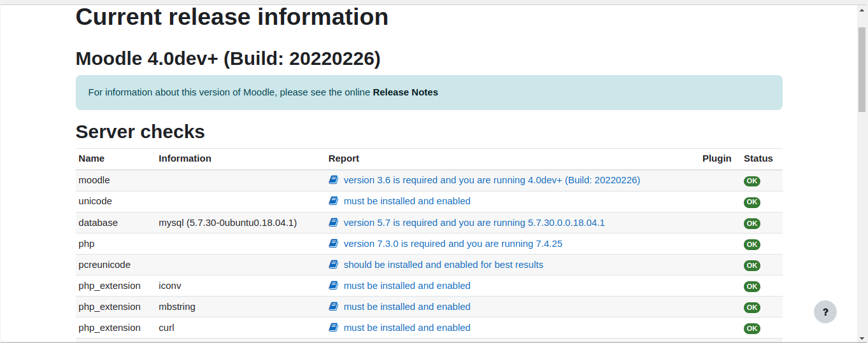The width and height of the screenshot is (868, 343).
Task: Open the database version 5.7 report link
Action: [x=474, y=223]
